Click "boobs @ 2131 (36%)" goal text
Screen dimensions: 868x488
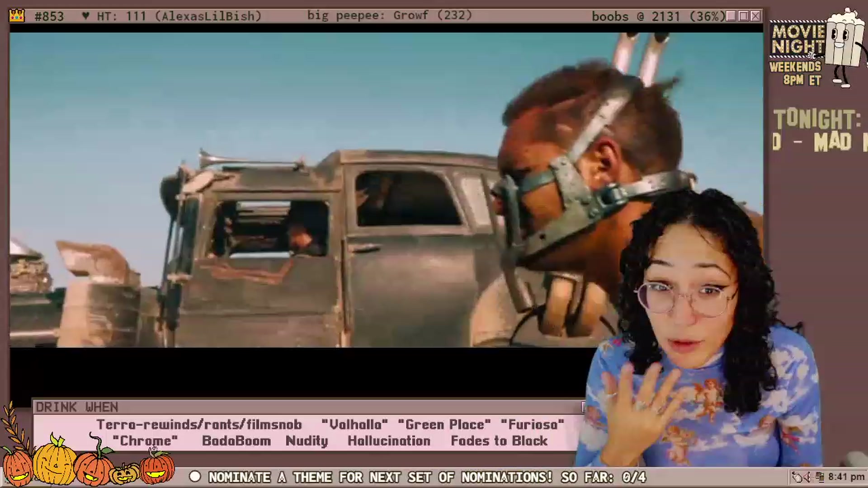point(658,16)
